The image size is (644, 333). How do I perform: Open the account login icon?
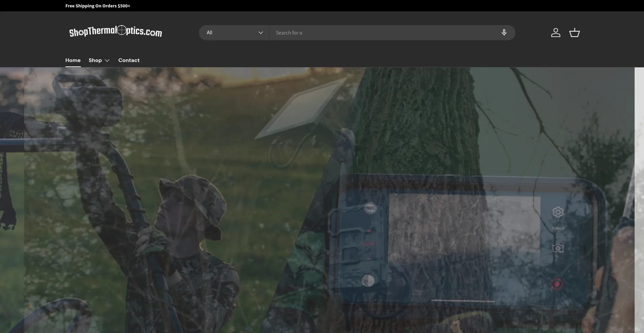tap(555, 33)
